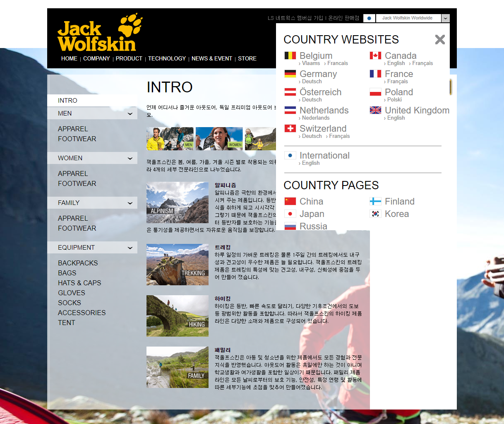
Task: Open the FAMILY thumbnail image
Action: (x=178, y=367)
